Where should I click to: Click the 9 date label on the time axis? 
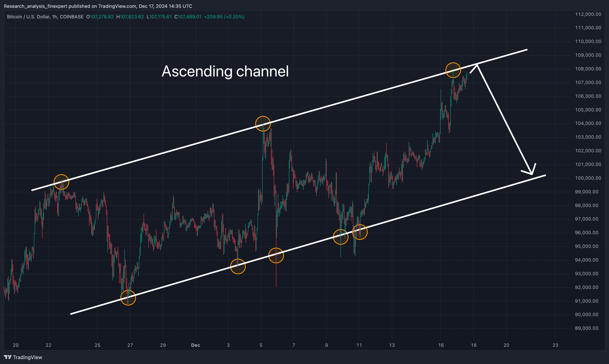pyautogui.click(x=326, y=345)
